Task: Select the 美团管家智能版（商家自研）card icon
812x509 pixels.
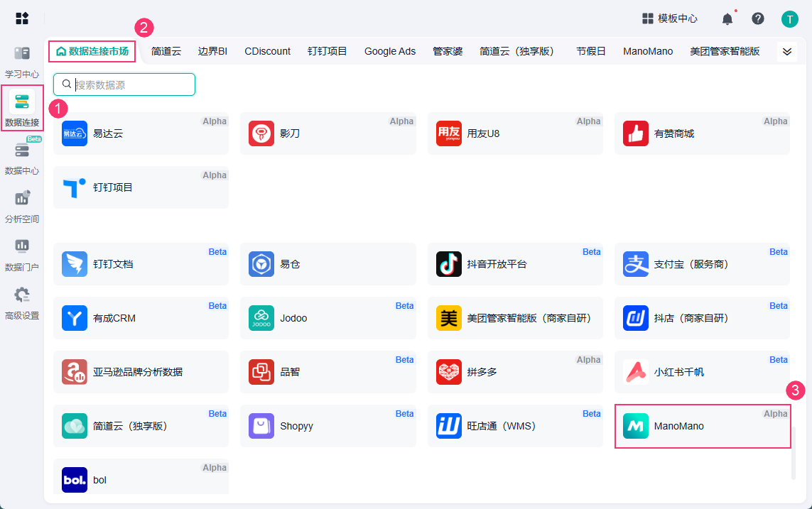Action: pyautogui.click(x=448, y=317)
